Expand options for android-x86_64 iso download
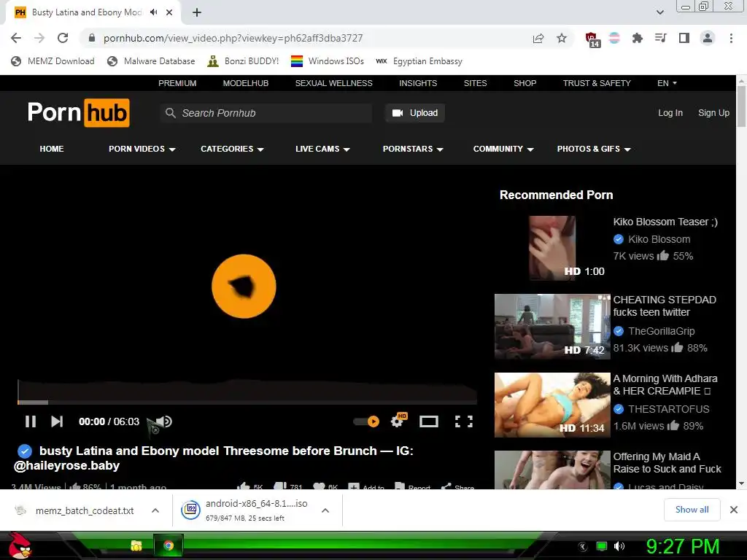747x560 pixels. click(325, 510)
